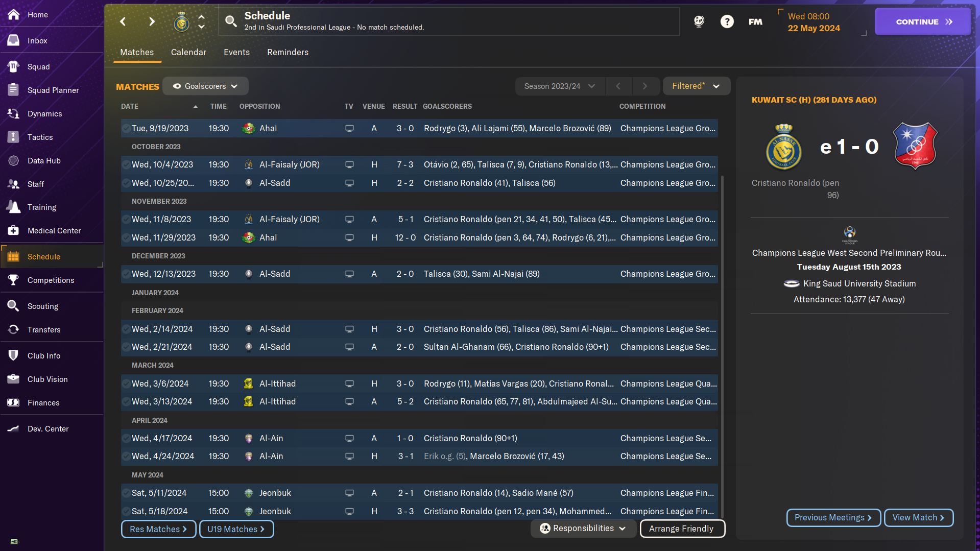The height and width of the screenshot is (551, 980).
Task: Open the Filtered dropdown
Action: [696, 86]
